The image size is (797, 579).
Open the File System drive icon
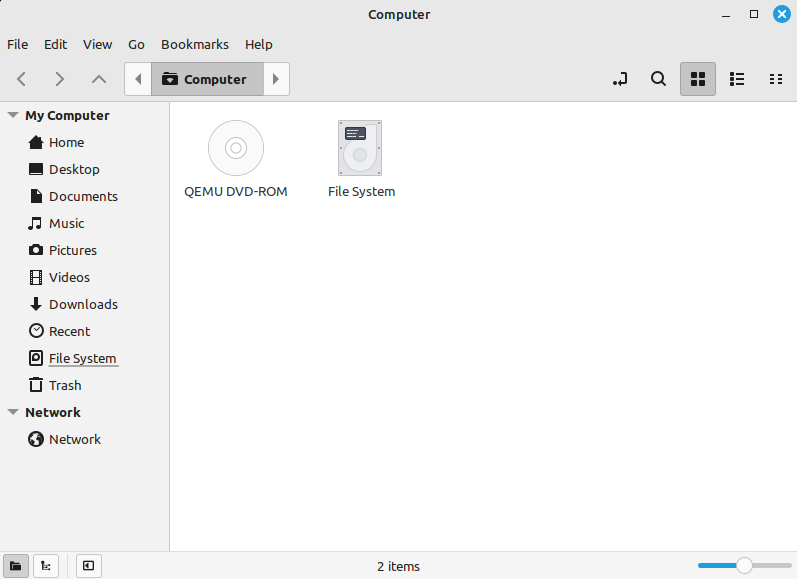click(x=361, y=149)
